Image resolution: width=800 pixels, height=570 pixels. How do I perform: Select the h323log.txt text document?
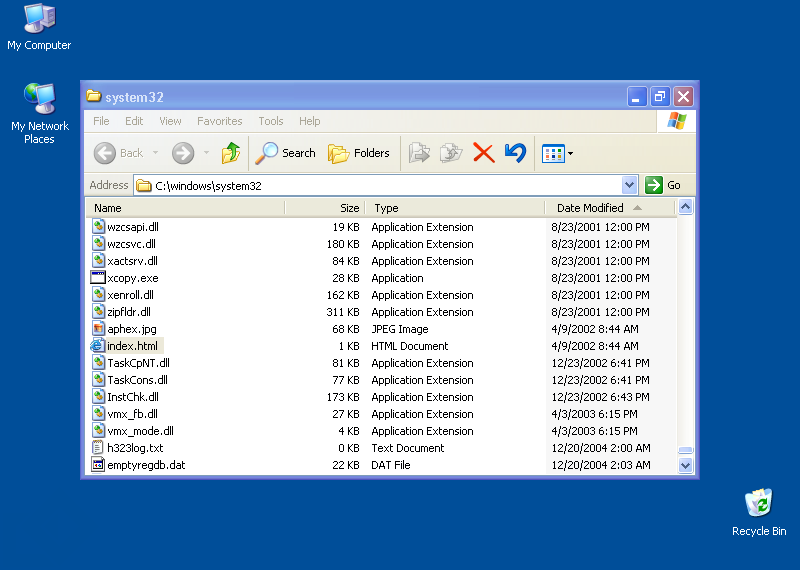135,448
